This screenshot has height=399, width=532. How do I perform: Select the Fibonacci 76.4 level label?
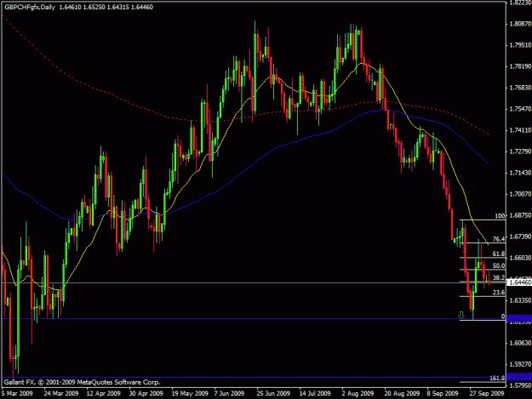tap(499, 239)
